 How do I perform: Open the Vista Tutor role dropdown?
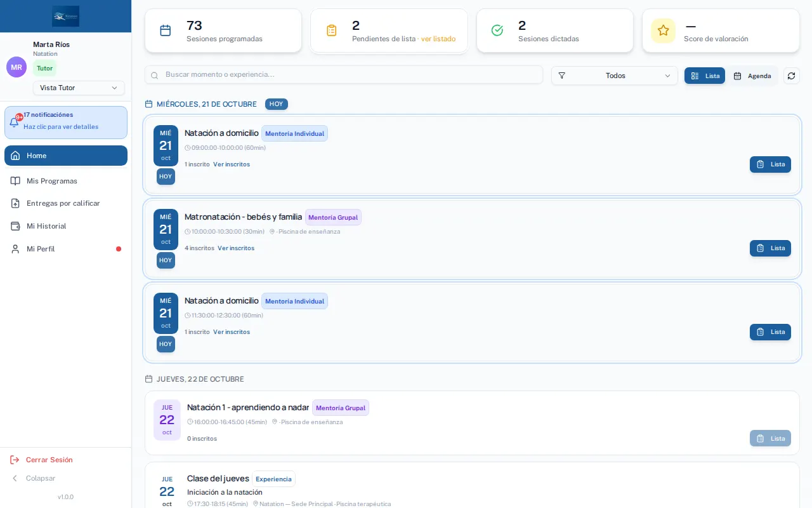[79, 88]
